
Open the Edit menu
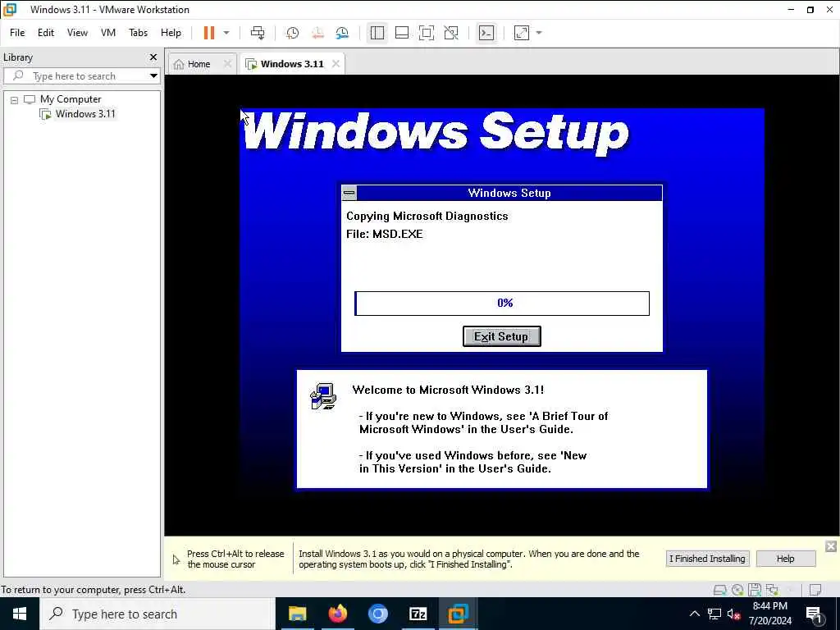(46, 33)
